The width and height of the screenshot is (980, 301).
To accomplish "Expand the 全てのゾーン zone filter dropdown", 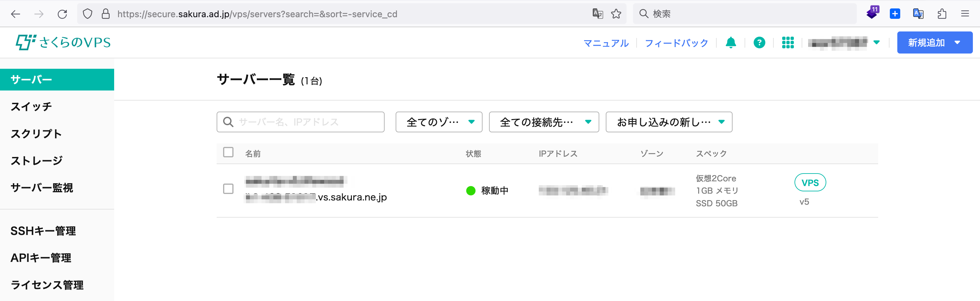I will pos(439,122).
